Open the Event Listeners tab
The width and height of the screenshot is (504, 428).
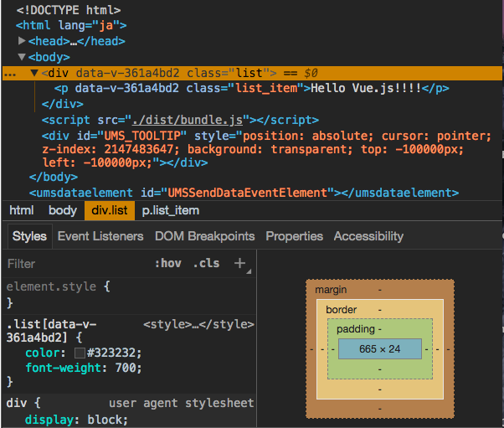click(x=100, y=236)
